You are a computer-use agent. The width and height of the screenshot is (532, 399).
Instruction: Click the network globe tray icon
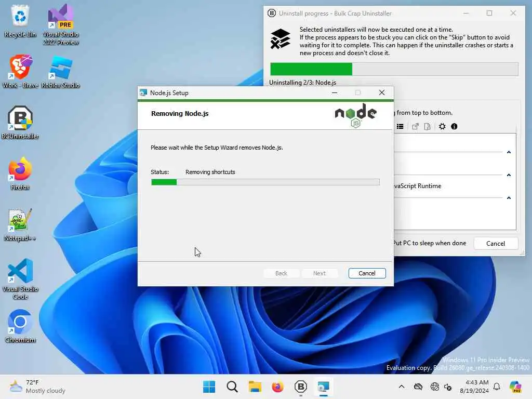coord(434,387)
